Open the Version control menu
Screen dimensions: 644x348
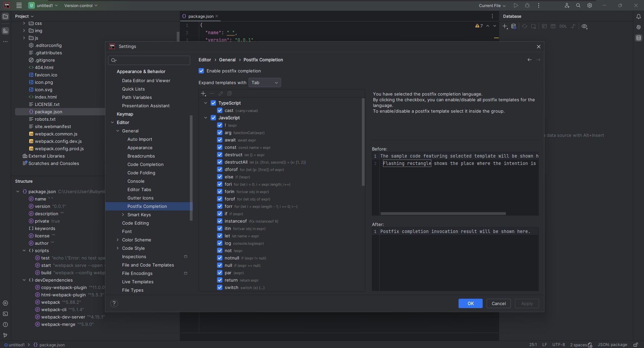point(81,5)
